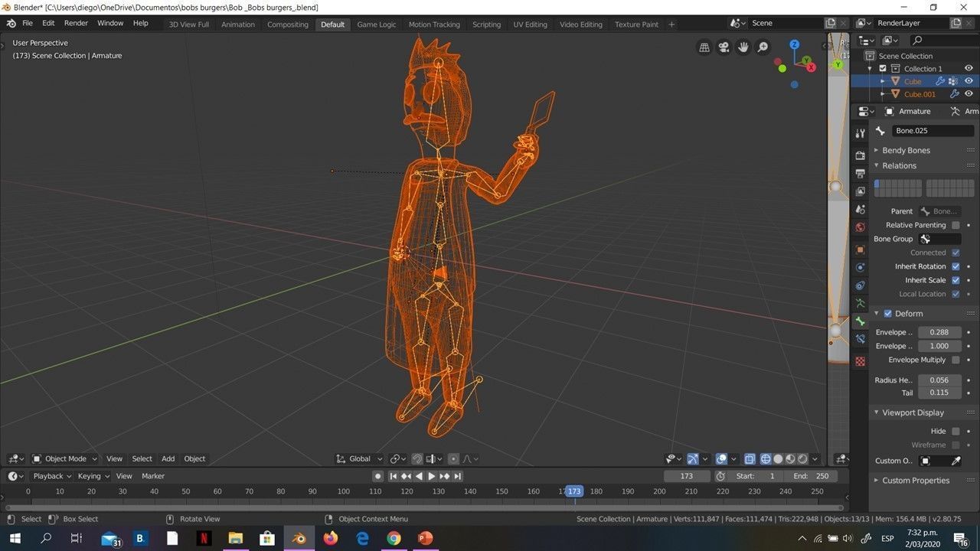Screen dimensions: 980x551
Task: Toggle snapping magnet icon
Action: [x=417, y=459]
